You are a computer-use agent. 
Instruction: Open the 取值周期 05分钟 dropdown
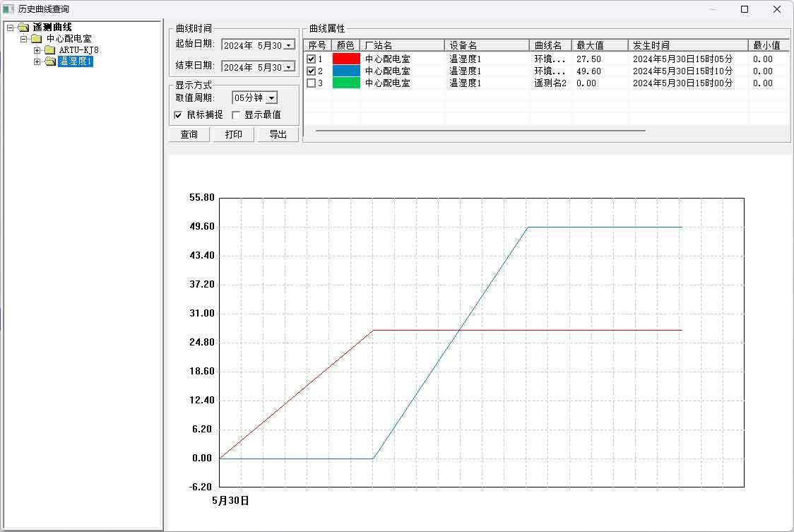[x=271, y=97]
